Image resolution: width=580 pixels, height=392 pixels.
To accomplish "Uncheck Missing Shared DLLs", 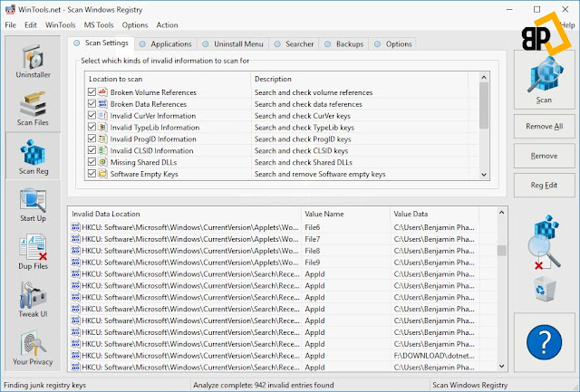I will pyautogui.click(x=92, y=162).
